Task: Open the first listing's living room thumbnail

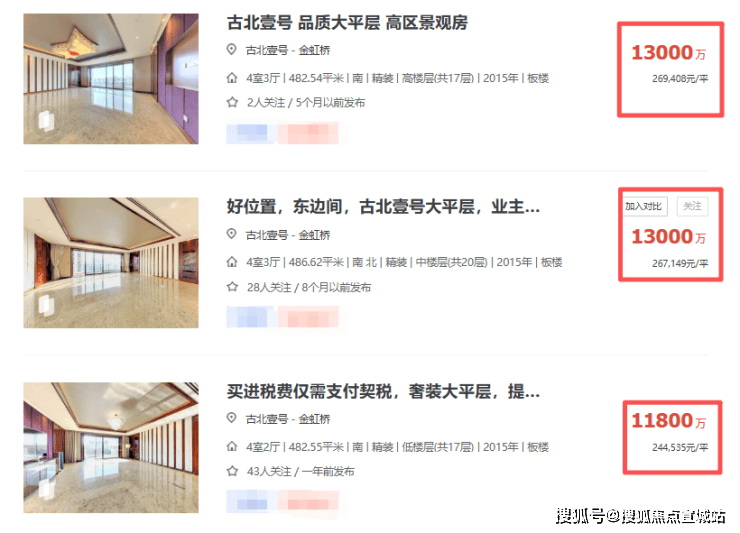Action: point(111,79)
